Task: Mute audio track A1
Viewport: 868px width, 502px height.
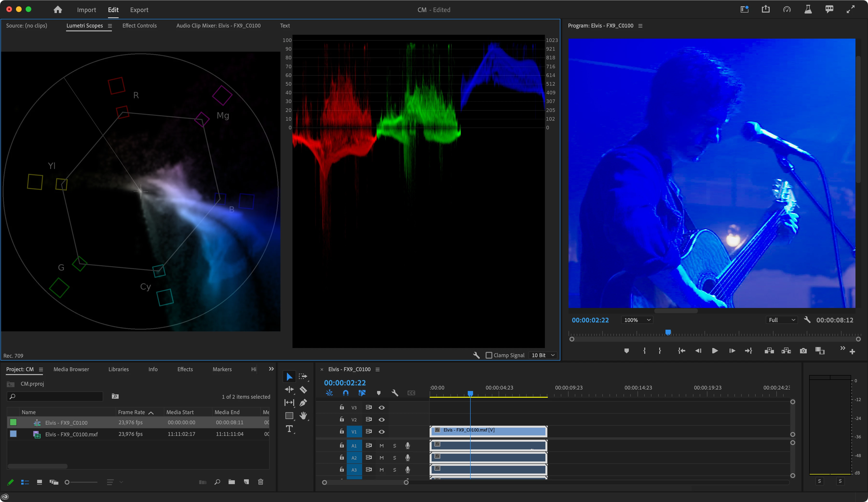Action: click(382, 446)
